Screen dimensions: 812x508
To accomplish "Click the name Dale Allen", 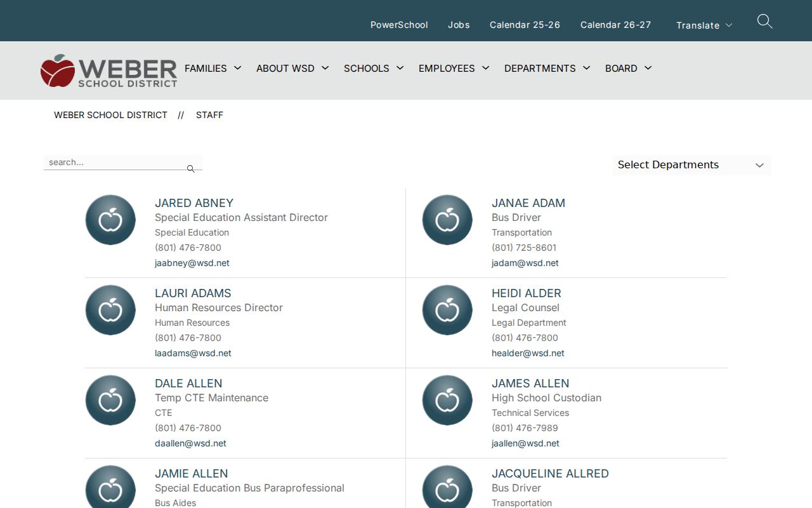I will (x=188, y=384).
